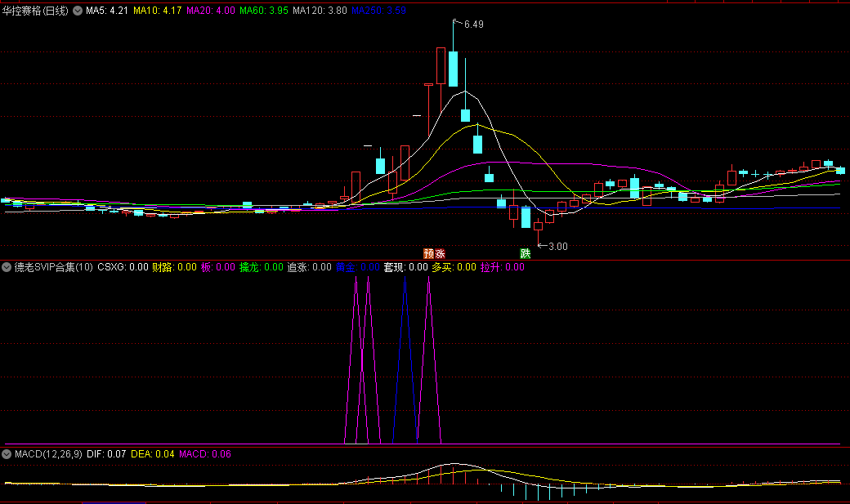Viewport: 850px width, 504px height.
Task: Click the 财路 indicator value label
Action: point(174,267)
